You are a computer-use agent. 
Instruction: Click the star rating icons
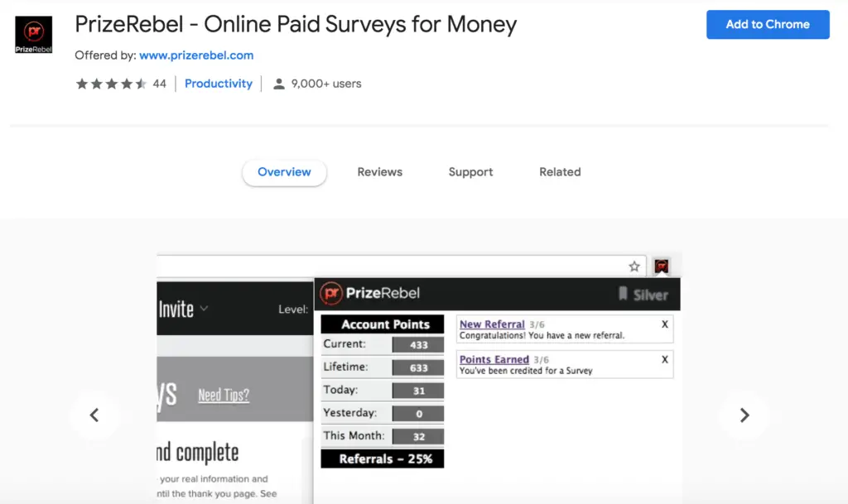click(x=111, y=84)
